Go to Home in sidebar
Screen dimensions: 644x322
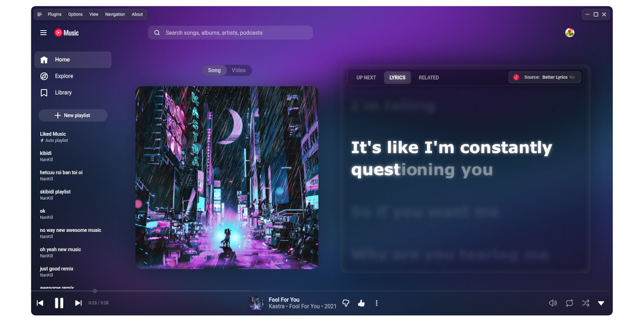pyautogui.click(x=73, y=59)
